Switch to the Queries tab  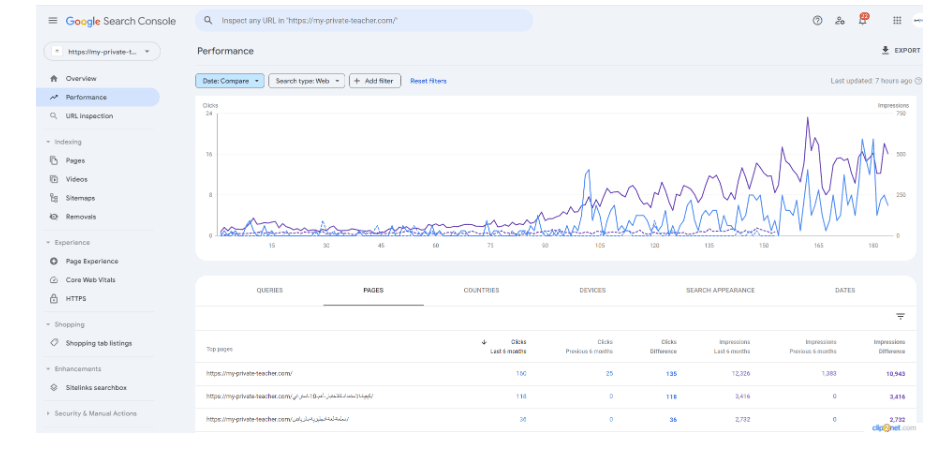(269, 291)
